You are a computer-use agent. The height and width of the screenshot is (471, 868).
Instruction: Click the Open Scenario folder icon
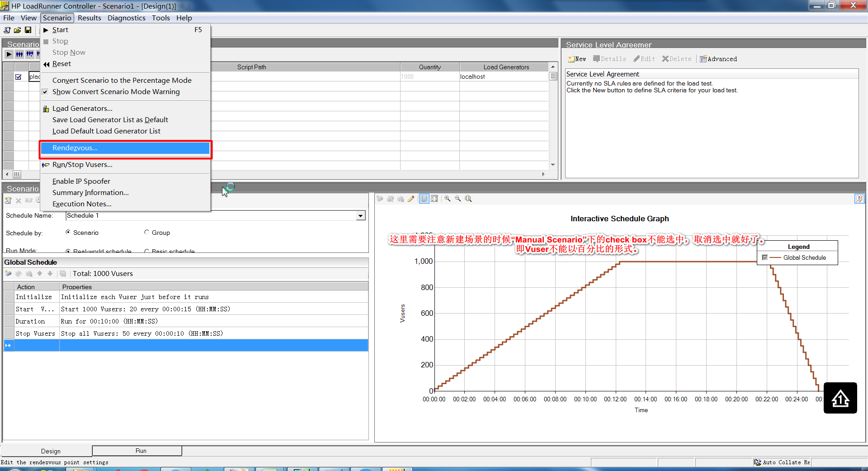(x=17, y=30)
